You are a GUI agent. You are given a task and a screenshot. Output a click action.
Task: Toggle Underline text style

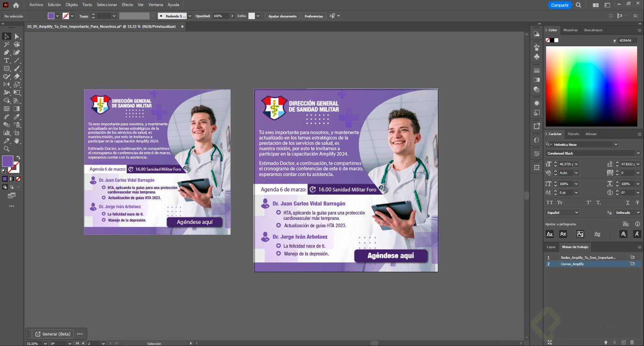coord(628,202)
